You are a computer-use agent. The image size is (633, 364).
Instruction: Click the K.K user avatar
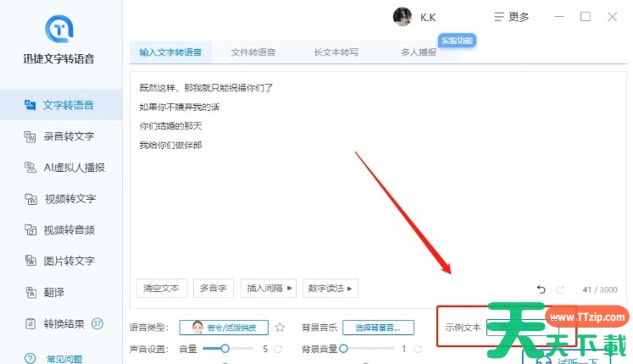point(402,17)
